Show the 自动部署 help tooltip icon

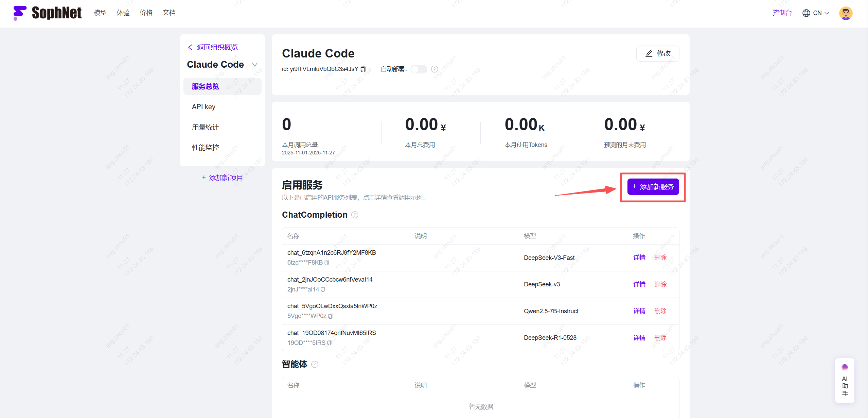coord(434,69)
